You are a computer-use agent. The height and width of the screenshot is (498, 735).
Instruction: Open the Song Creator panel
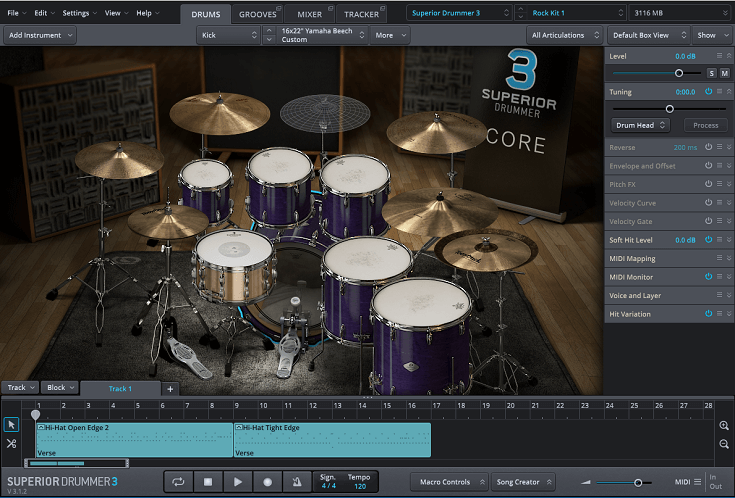[x=523, y=482]
